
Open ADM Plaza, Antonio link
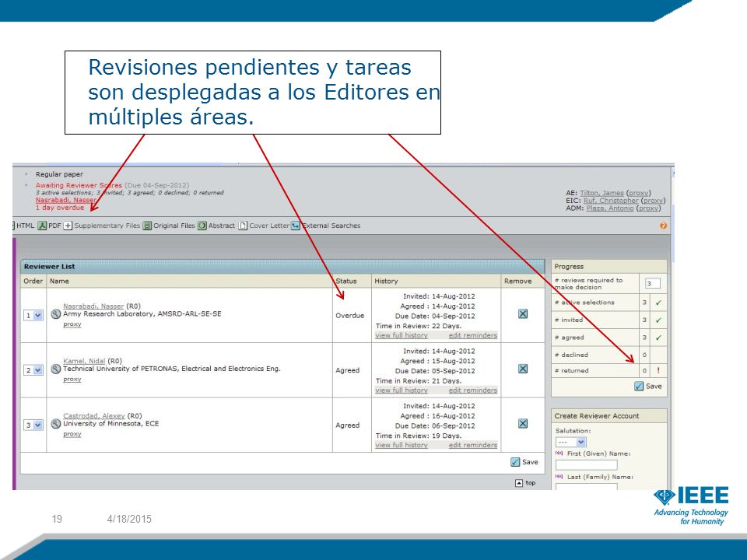click(610, 208)
